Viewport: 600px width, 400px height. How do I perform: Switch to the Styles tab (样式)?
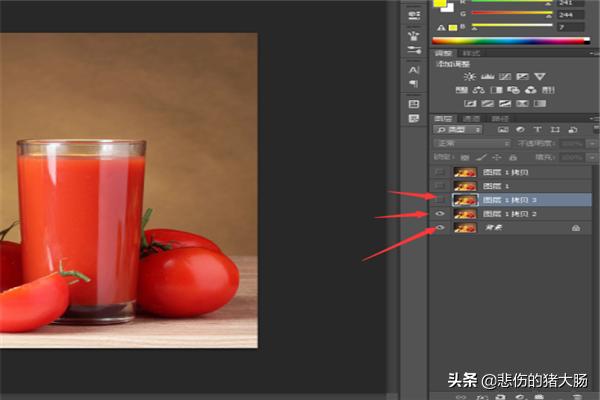coord(472,52)
